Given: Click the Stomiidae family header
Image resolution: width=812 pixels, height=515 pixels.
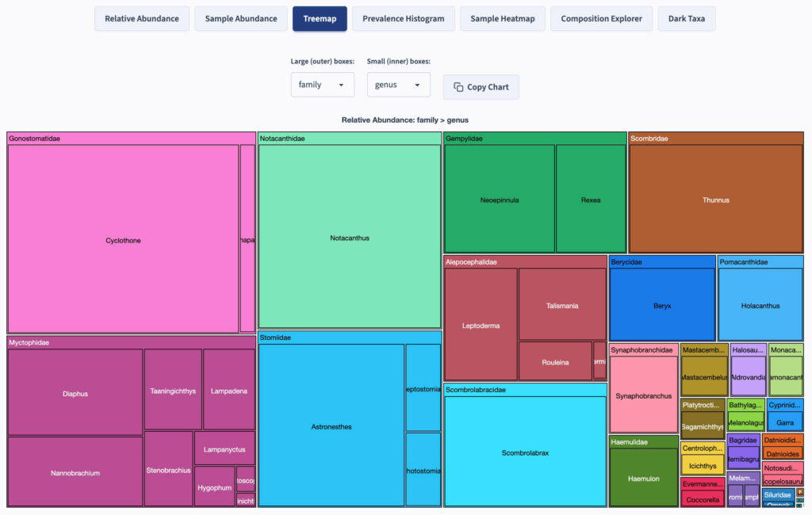Looking at the screenshot, I should [350, 337].
